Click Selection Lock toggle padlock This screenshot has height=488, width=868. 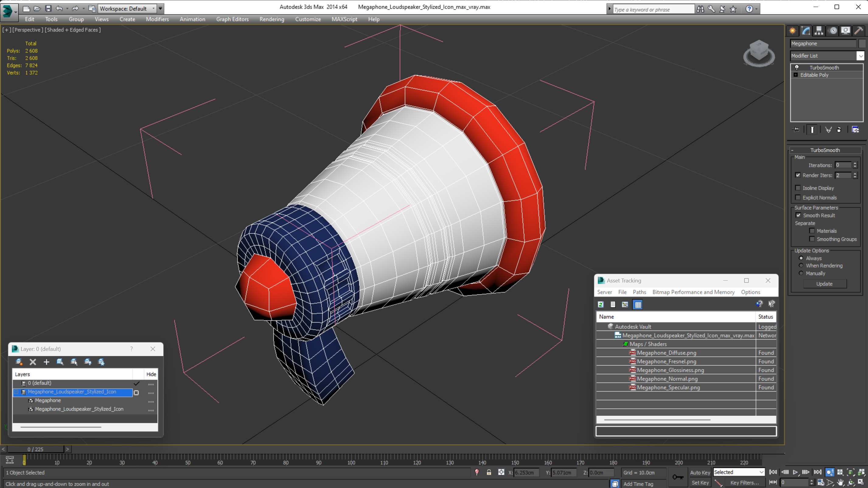pyautogui.click(x=489, y=472)
